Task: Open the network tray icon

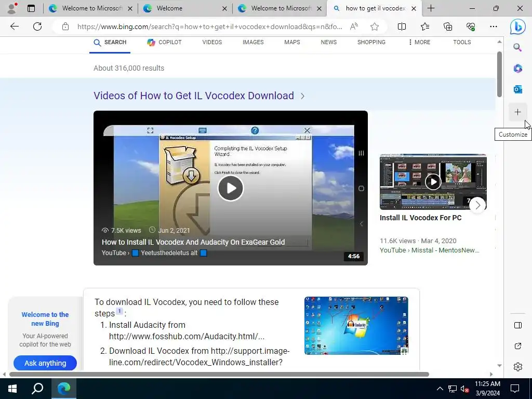Action: [x=453, y=389]
